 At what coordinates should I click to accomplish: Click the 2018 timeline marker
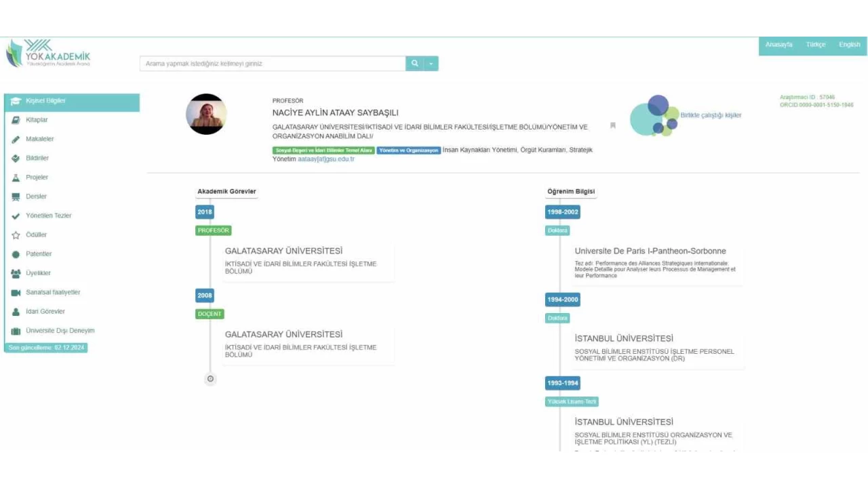point(205,212)
